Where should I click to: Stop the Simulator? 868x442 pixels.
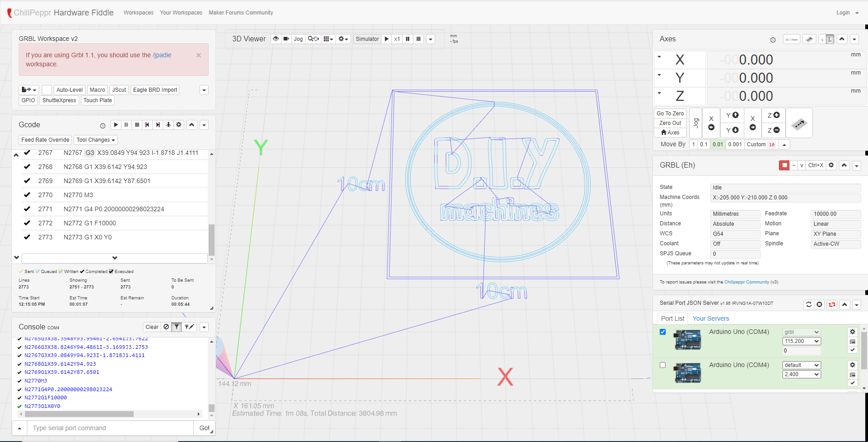[419, 39]
